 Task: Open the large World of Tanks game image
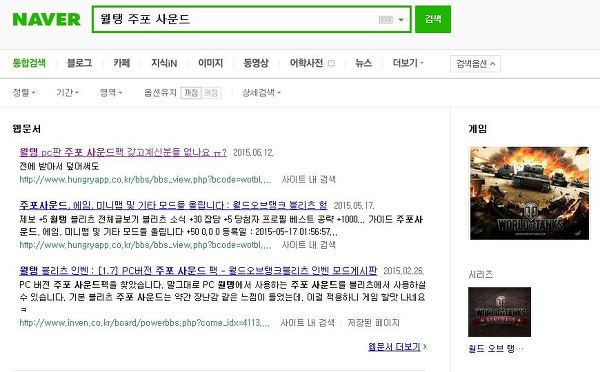tap(529, 193)
